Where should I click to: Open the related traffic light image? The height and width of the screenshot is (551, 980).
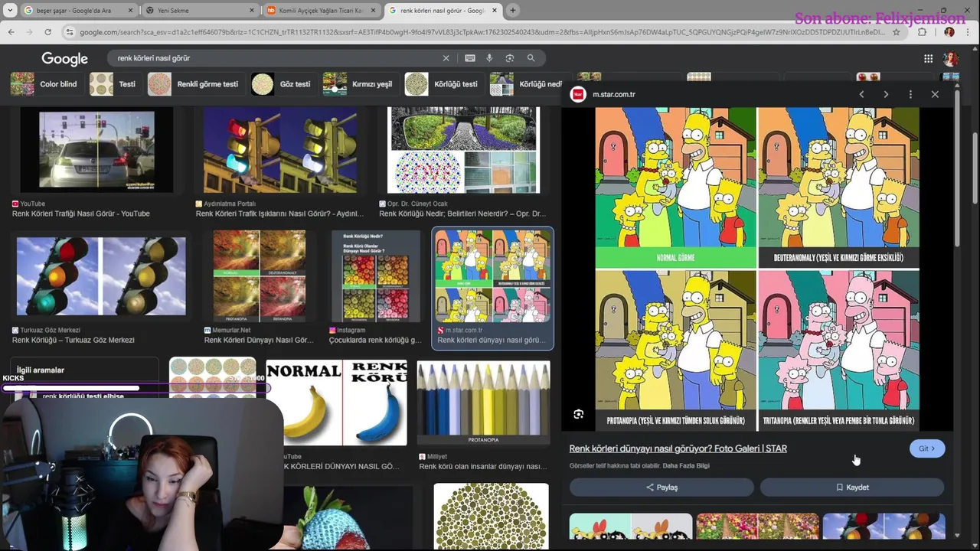point(884,527)
